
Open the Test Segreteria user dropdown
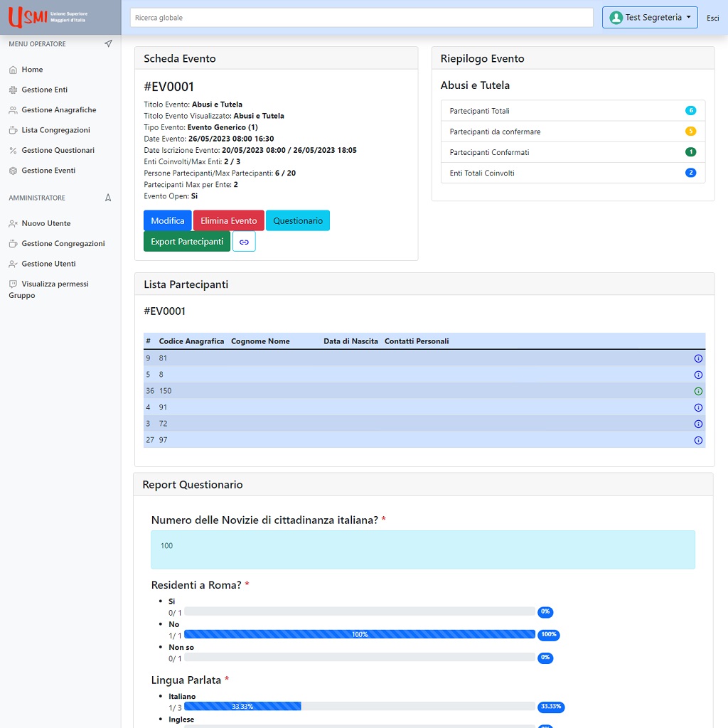[650, 18]
